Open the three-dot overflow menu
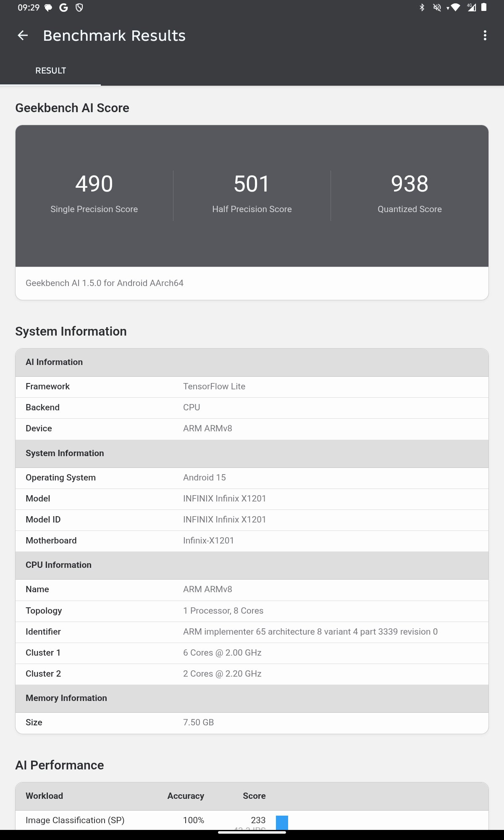Viewport: 504px width, 840px height. pos(485,36)
